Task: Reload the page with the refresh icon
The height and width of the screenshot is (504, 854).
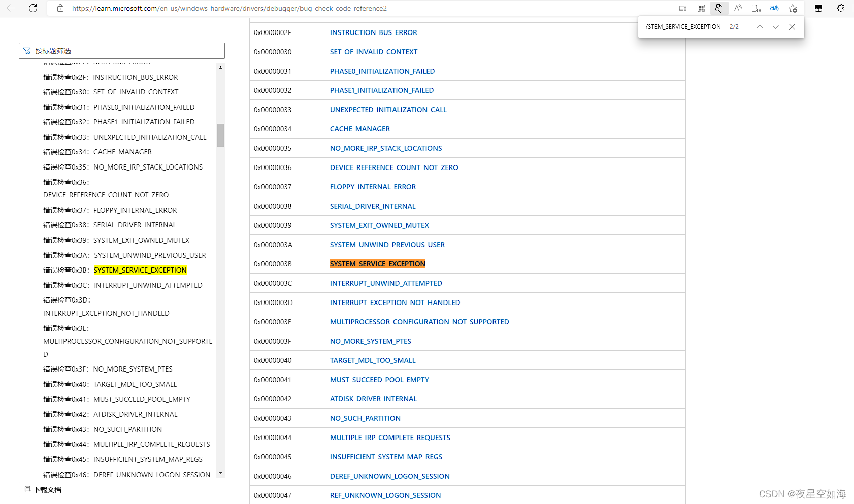Action: 33,8
